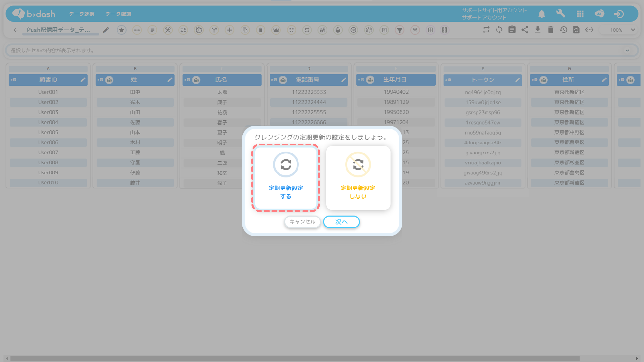Click the notification bell icon
Image resolution: width=644 pixels, height=362 pixels.
[541, 14]
